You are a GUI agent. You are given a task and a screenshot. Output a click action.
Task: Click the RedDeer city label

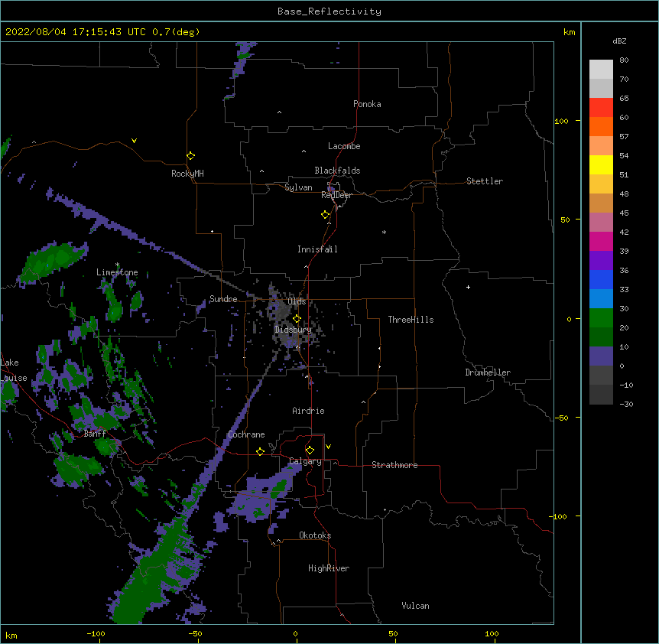point(336,195)
